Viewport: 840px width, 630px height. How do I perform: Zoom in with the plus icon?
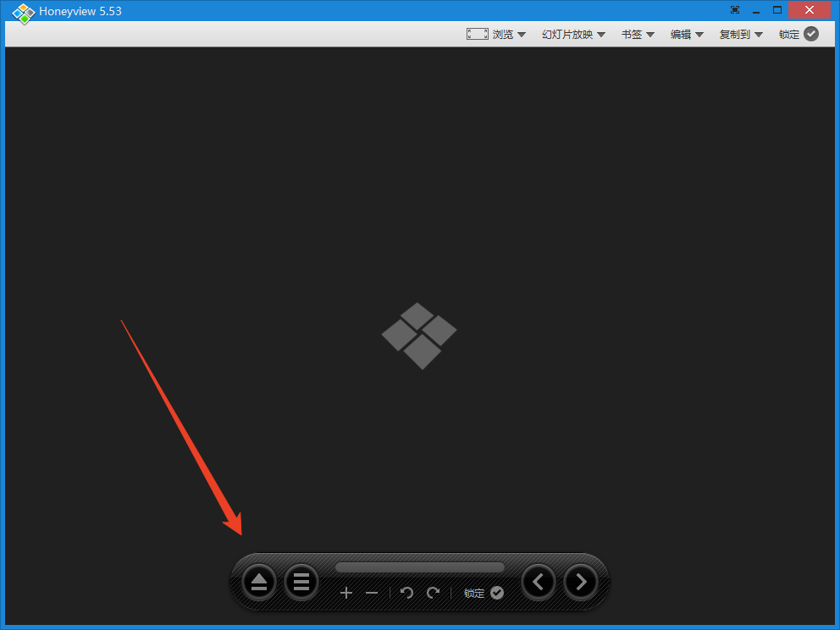345,593
